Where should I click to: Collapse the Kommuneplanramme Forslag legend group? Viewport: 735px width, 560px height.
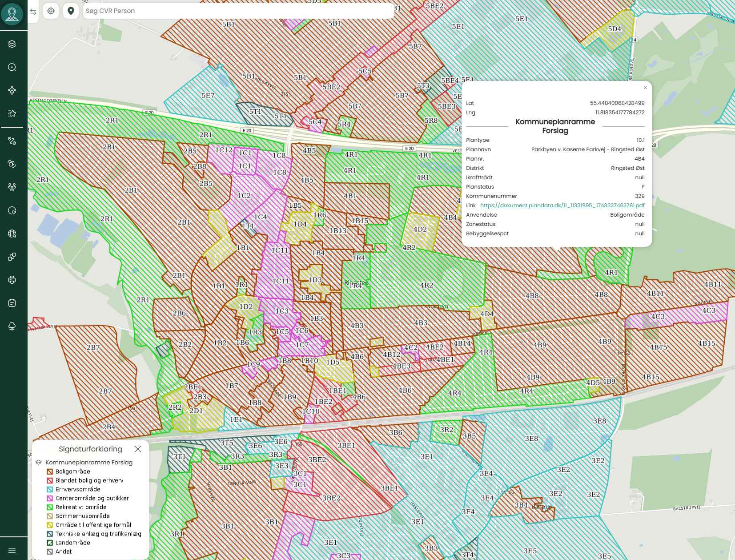pyautogui.click(x=39, y=463)
